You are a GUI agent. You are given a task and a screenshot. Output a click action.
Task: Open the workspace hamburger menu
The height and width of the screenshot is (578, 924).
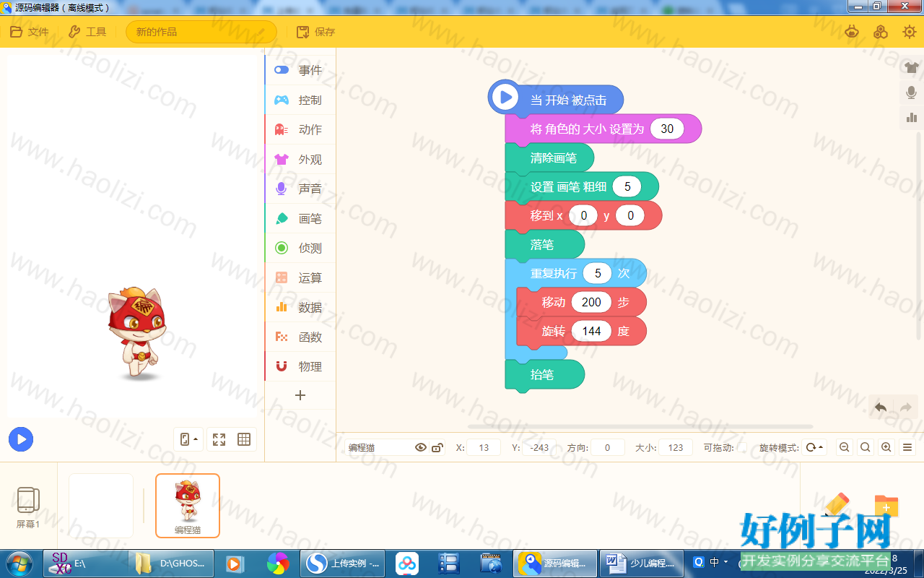[908, 448]
